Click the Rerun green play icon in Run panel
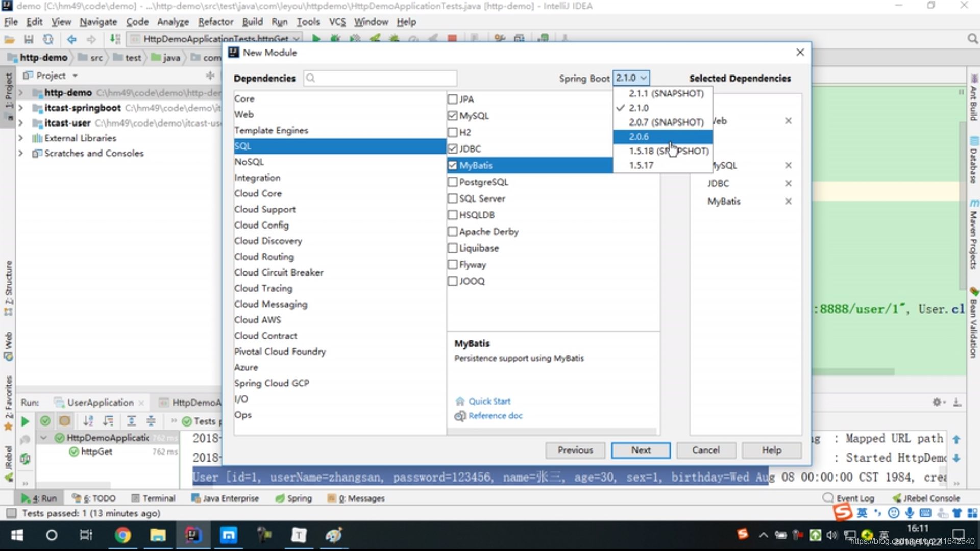 point(24,421)
